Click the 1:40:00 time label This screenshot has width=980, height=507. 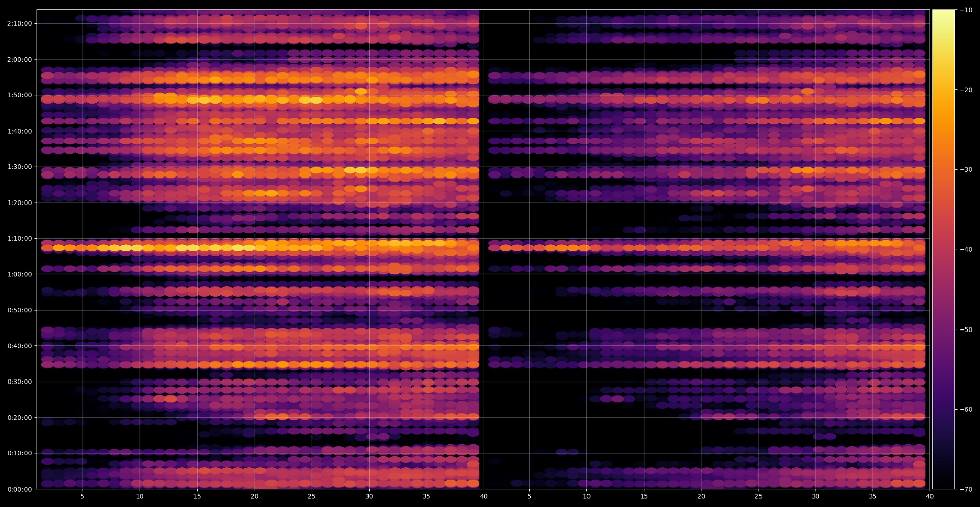click(x=19, y=131)
